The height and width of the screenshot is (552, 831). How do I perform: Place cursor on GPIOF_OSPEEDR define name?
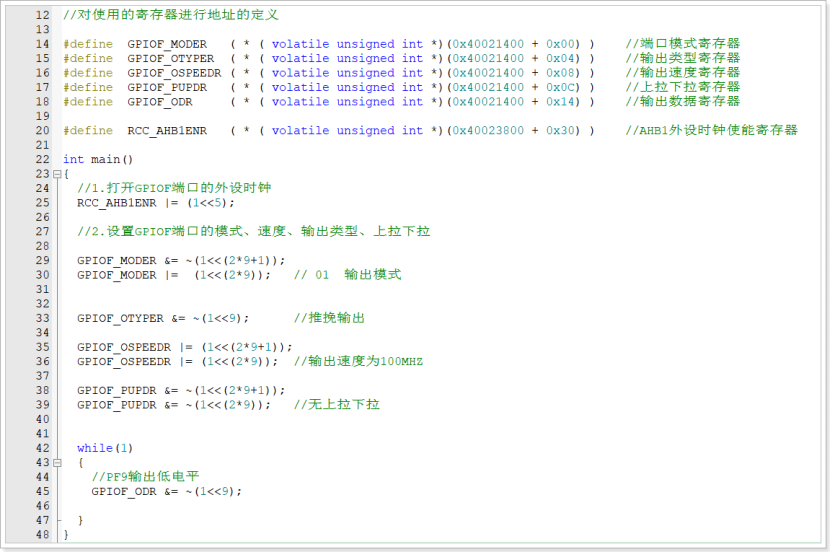174,73
